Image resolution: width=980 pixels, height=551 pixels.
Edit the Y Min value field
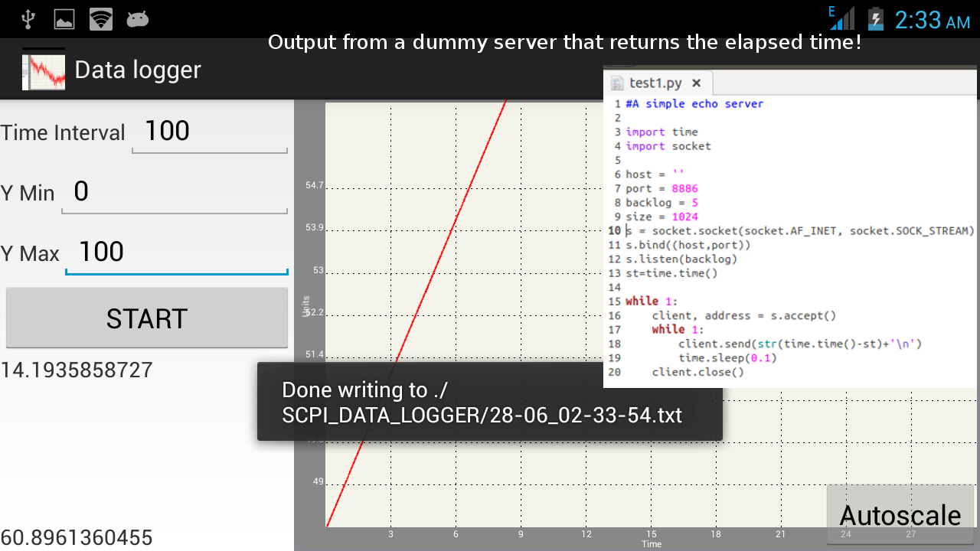point(175,193)
